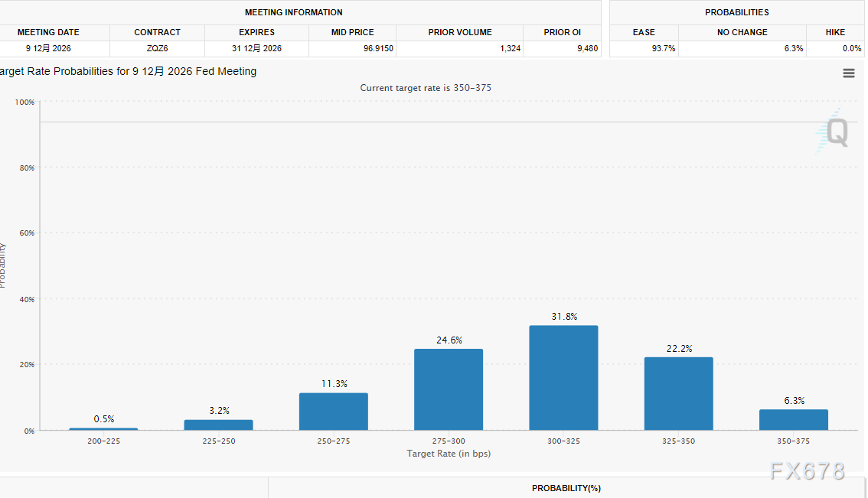The width and height of the screenshot is (868, 498).
Task: Select the 275-300 bar showing 24.6%
Action: tap(449, 389)
